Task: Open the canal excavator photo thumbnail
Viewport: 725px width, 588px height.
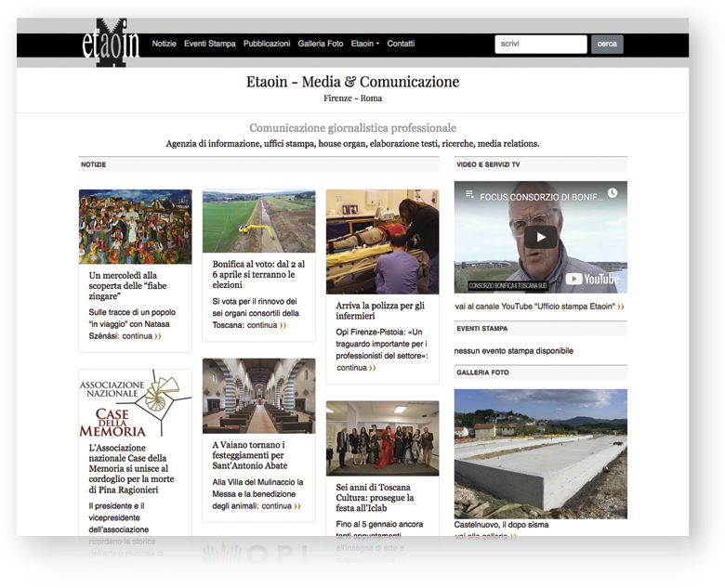Action: coord(259,221)
